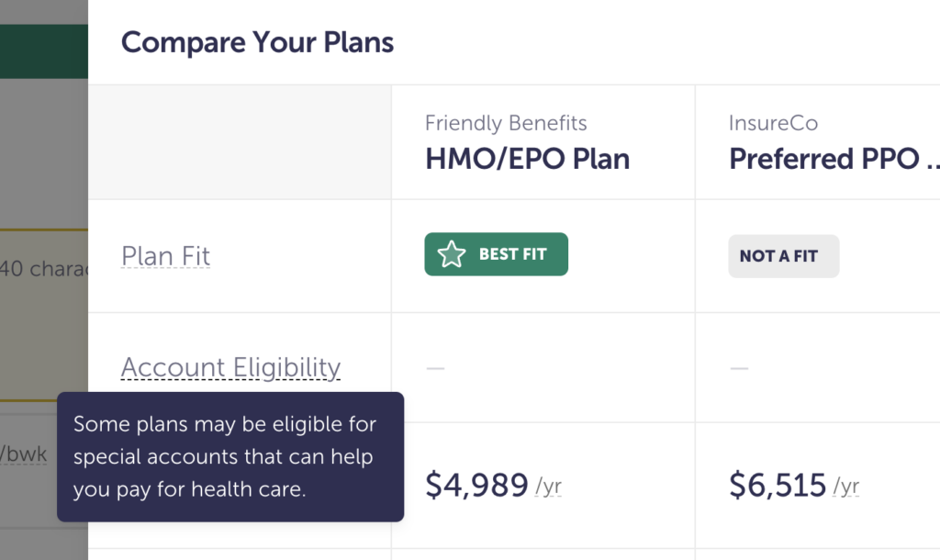Click the /yr label beside $6,515
The width and height of the screenshot is (940, 560).
click(x=845, y=487)
